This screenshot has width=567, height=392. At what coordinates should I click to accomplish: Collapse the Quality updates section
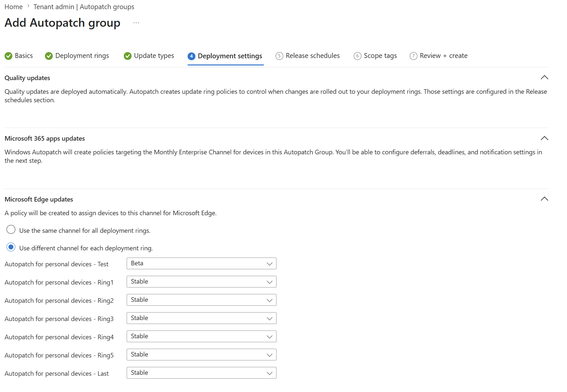(x=544, y=77)
